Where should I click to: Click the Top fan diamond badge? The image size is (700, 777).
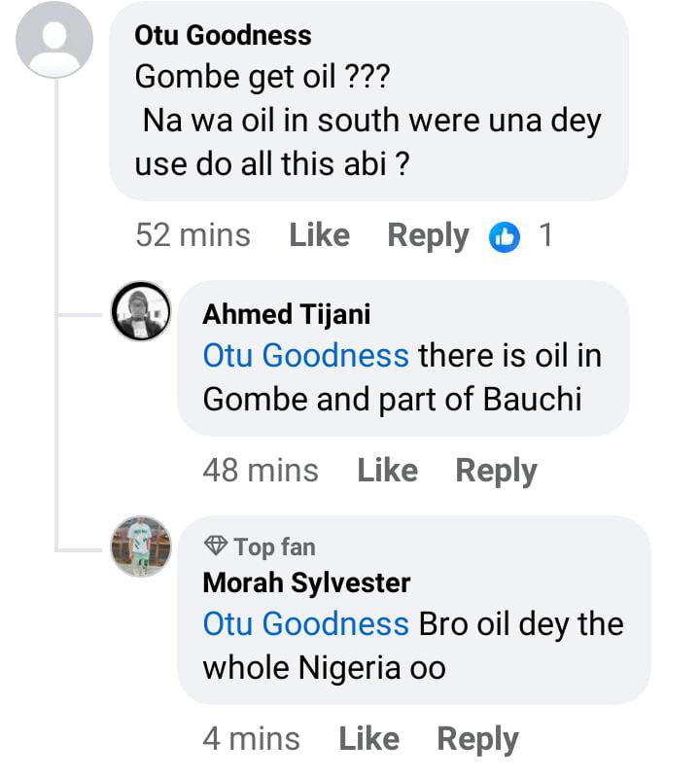pos(216,547)
